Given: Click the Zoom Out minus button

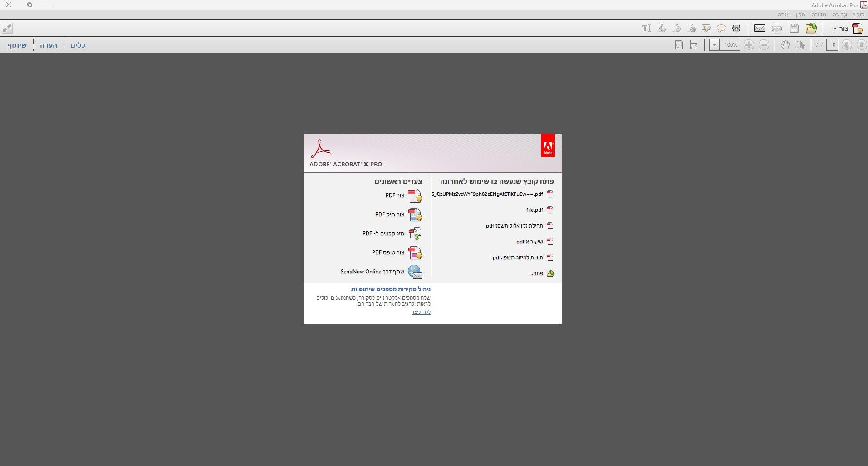Looking at the screenshot, I should (764, 45).
